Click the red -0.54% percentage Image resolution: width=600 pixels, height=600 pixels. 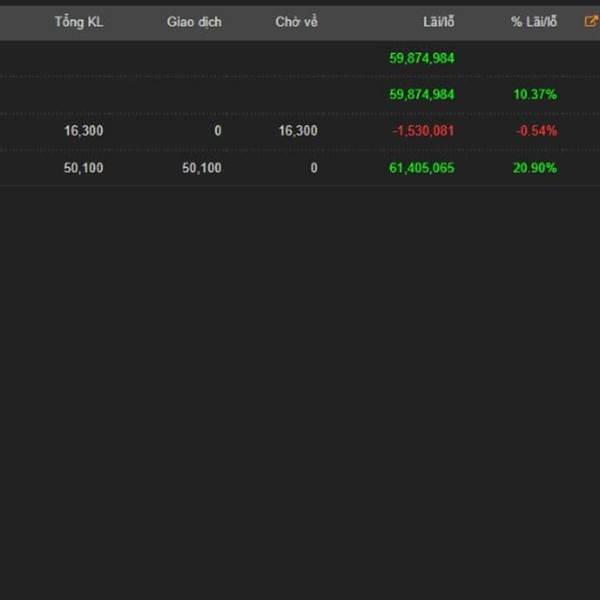(x=536, y=131)
